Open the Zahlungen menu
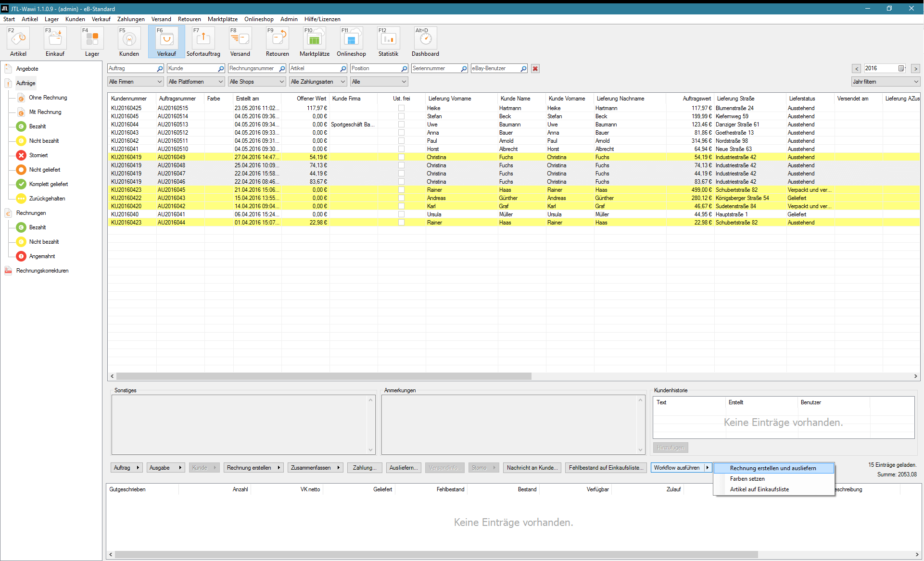Image resolution: width=924 pixels, height=561 pixels. point(131,19)
